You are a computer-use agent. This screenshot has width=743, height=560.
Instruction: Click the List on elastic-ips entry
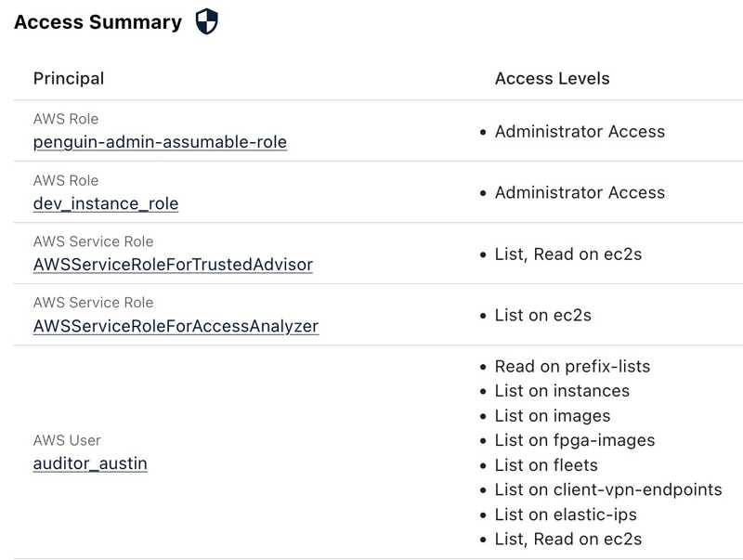click(x=565, y=514)
